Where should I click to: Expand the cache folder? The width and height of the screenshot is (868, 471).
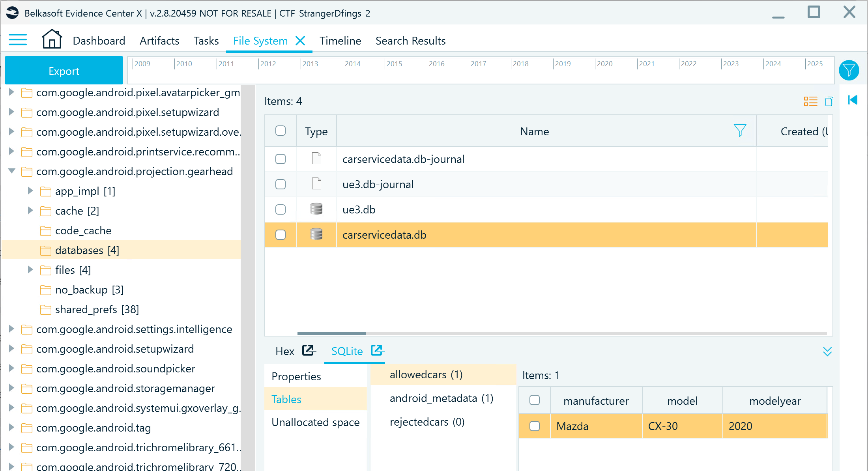tap(30, 211)
